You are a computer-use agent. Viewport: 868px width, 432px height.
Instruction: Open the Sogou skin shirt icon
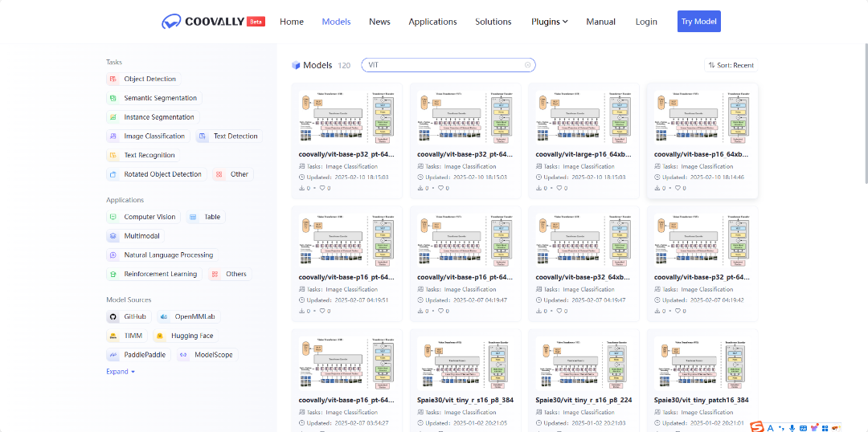coord(814,427)
